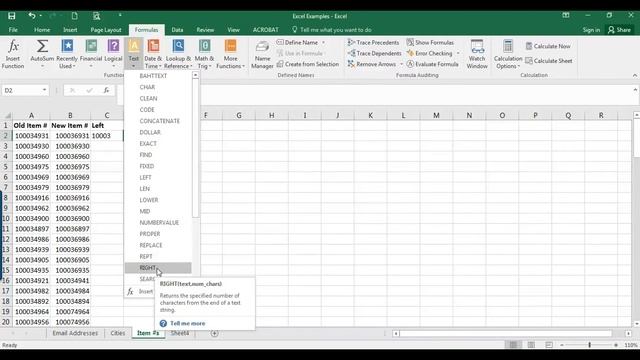Open the Insert Function fx ribbon button
This screenshot has width=640, height=360.
pos(13,54)
